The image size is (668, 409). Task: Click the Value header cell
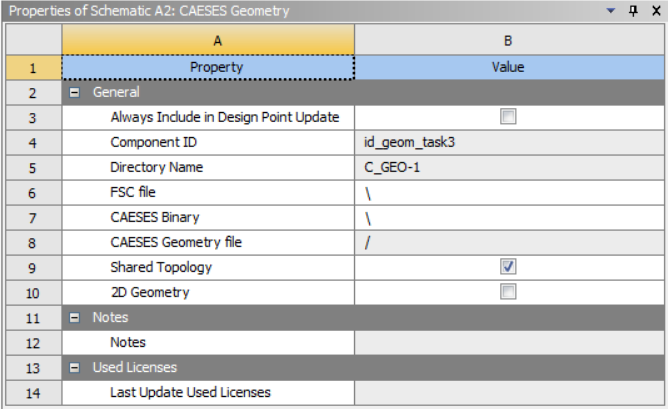509,67
